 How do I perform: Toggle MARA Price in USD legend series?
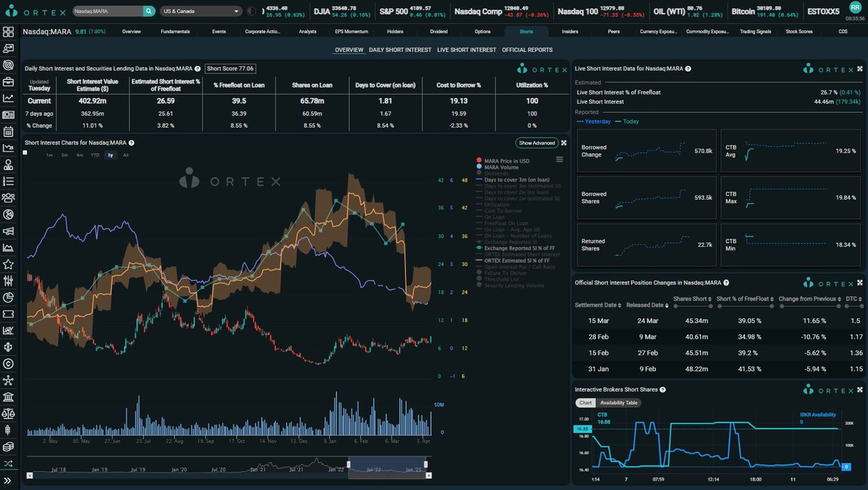click(x=504, y=160)
